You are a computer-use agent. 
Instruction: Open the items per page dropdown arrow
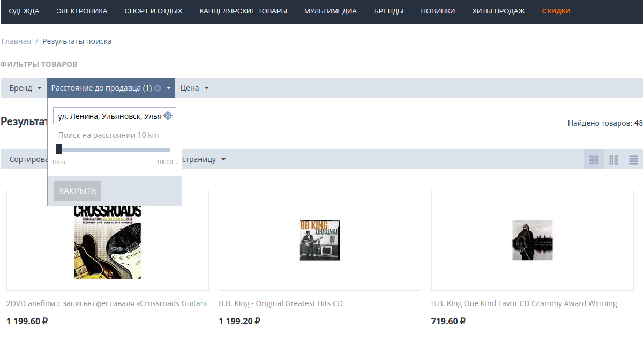(223, 160)
